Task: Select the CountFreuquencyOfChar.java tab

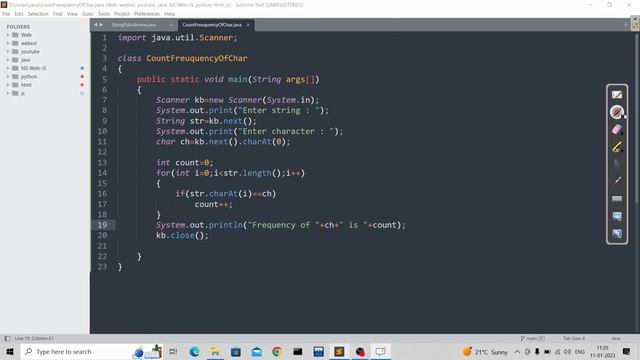Action: tap(212, 25)
